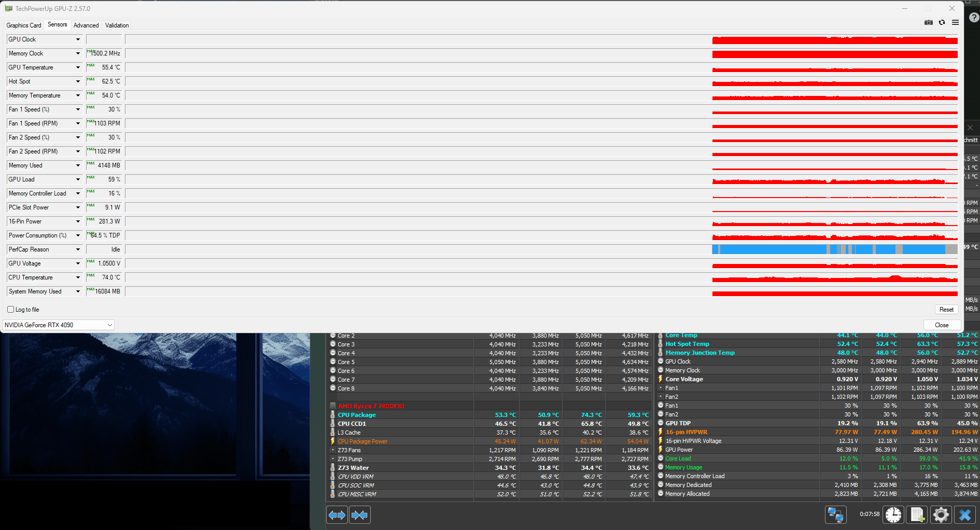The image size is (980, 530).
Task: Expand the PerfCap Reason dropdown
Action: click(x=78, y=249)
